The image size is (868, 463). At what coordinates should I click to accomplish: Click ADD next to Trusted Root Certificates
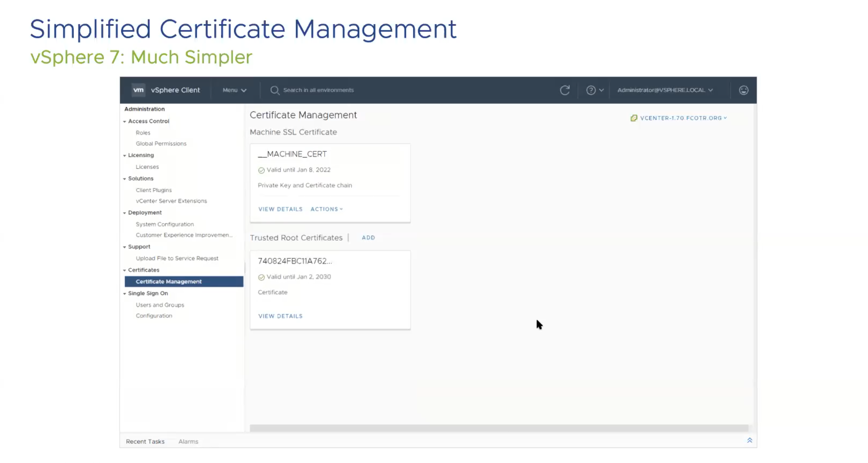pos(368,238)
